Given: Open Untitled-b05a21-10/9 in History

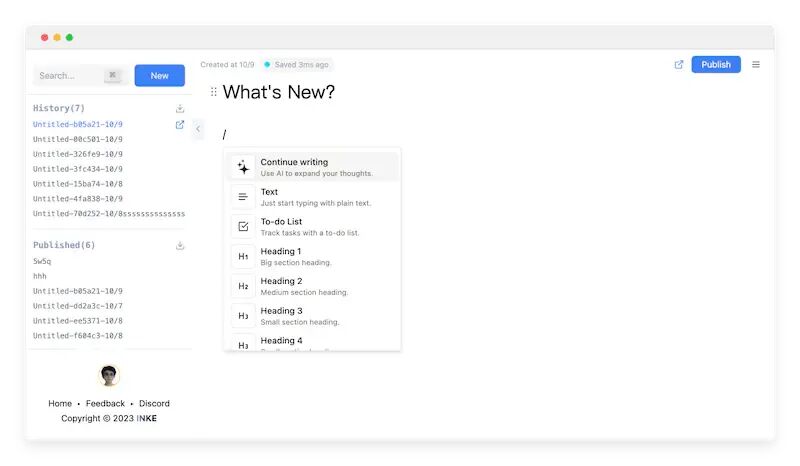Looking at the screenshot, I should tap(78, 124).
